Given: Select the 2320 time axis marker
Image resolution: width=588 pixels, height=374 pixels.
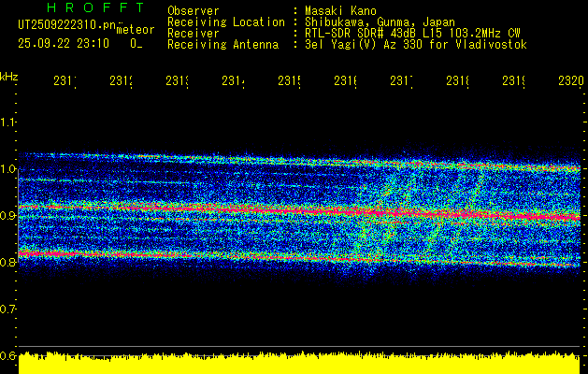Looking at the screenshot, I should [571, 81].
